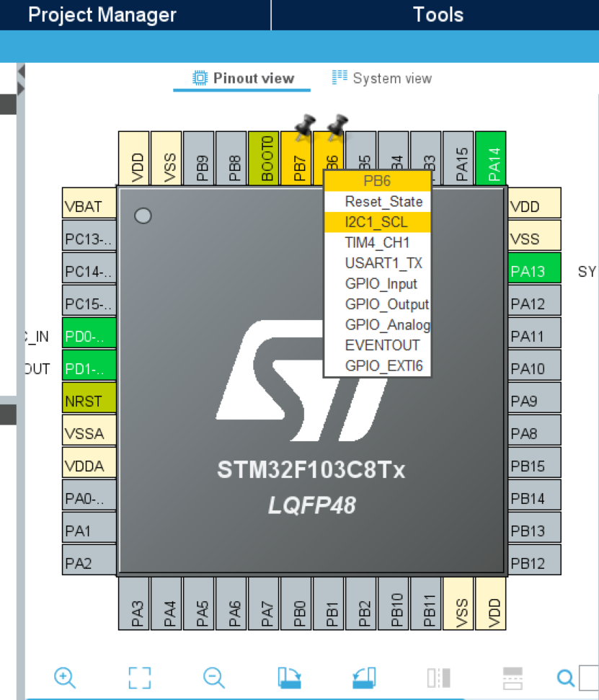Click the BOOT0 pin
The image size is (599, 700).
[263, 159]
